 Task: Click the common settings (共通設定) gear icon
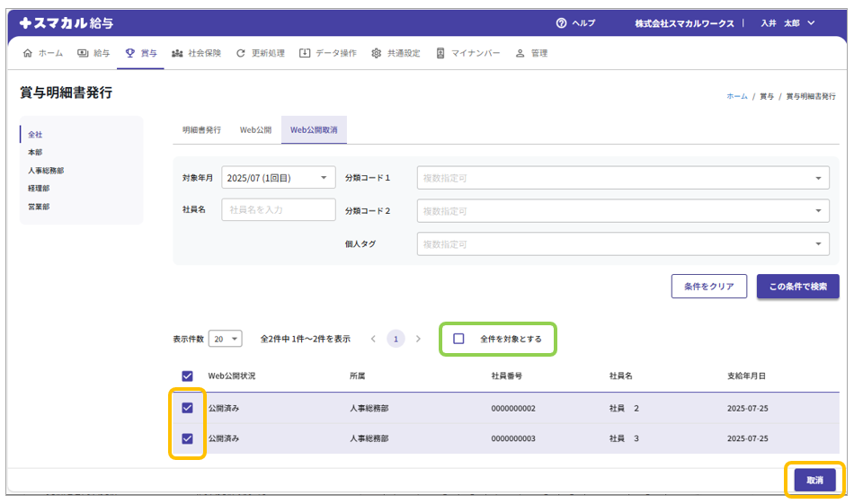point(377,53)
